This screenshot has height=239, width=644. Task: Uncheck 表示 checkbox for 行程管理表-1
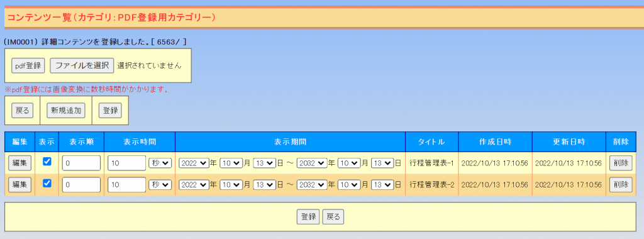(x=47, y=162)
